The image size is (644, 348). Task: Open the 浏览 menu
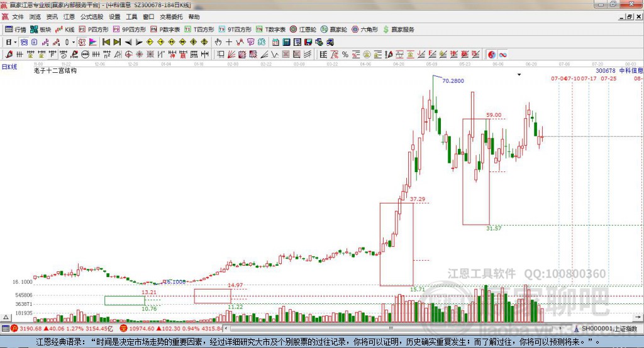pos(35,17)
